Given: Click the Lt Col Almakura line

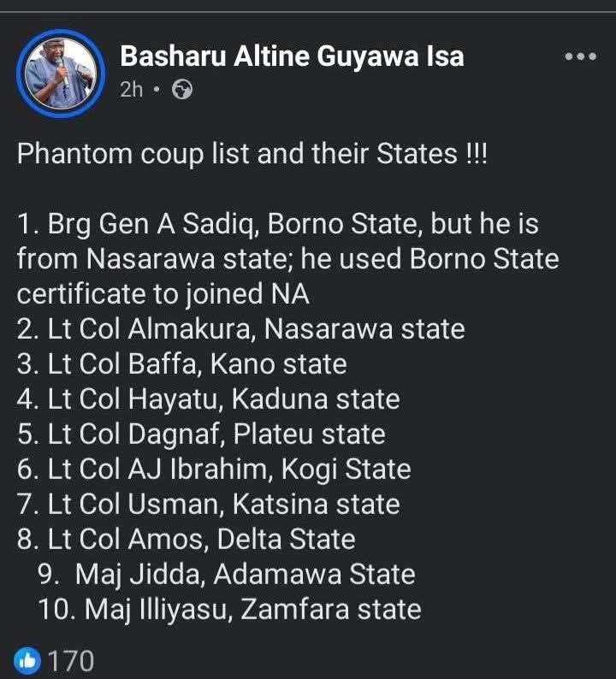Looking at the screenshot, I should (240, 328).
